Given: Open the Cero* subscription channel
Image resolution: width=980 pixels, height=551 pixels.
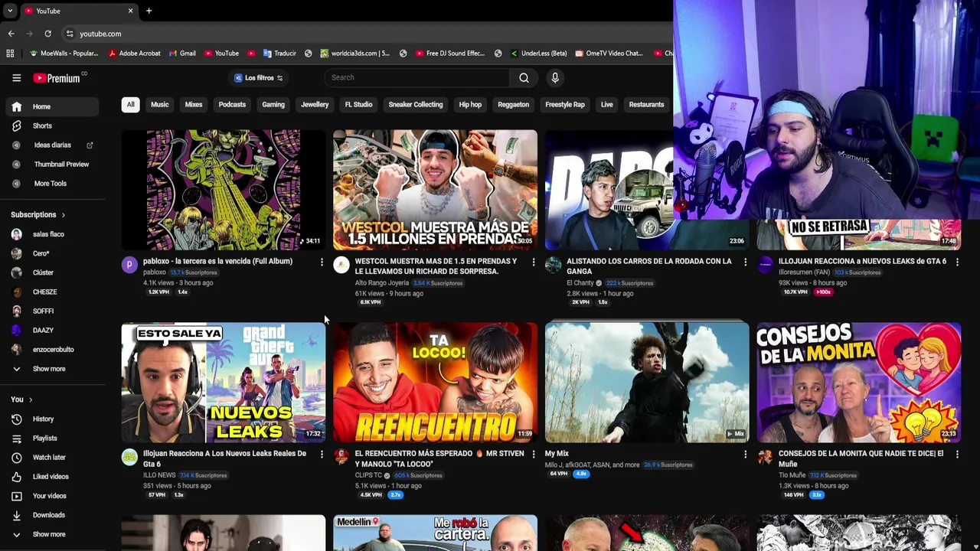Looking at the screenshot, I should 51,253.
